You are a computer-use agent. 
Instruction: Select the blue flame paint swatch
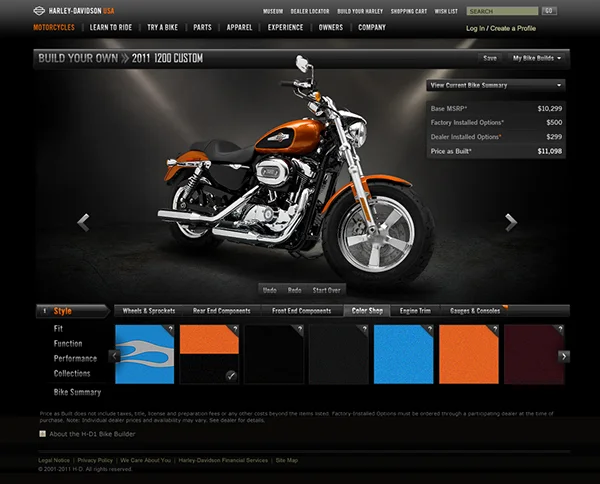click(145, 354)
